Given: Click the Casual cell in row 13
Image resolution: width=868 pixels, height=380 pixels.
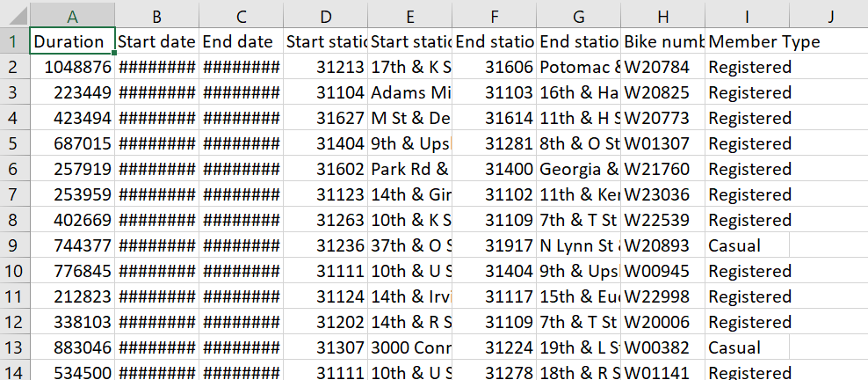Looking at the screenshot, I should [x=748, y=347].
